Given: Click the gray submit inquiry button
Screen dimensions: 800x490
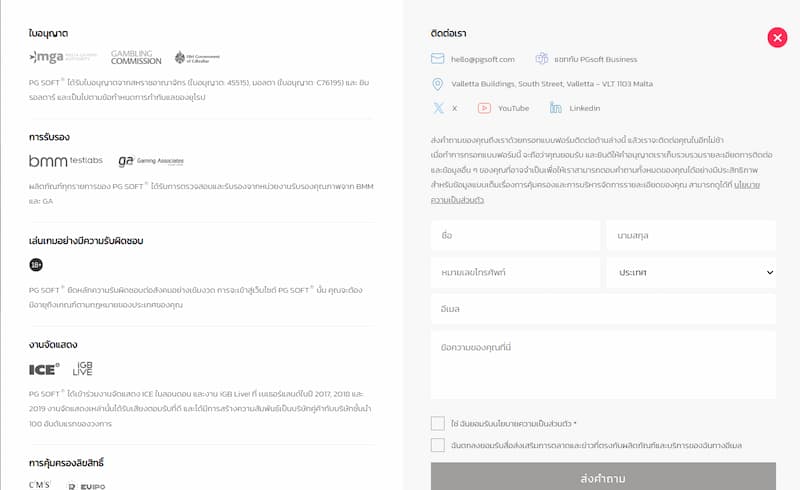Looking at the screenshot, I should pos(603,477).
